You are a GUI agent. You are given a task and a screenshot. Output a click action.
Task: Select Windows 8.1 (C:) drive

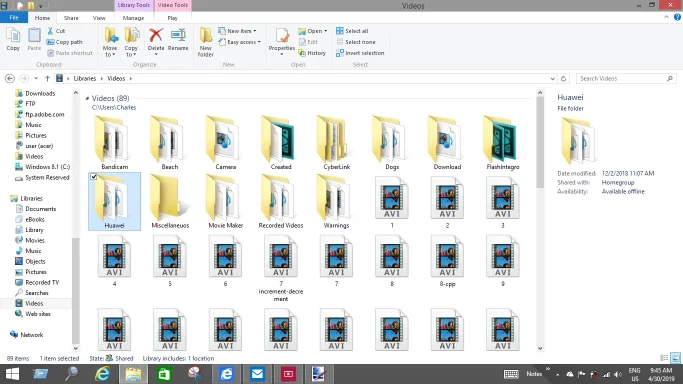47,167
